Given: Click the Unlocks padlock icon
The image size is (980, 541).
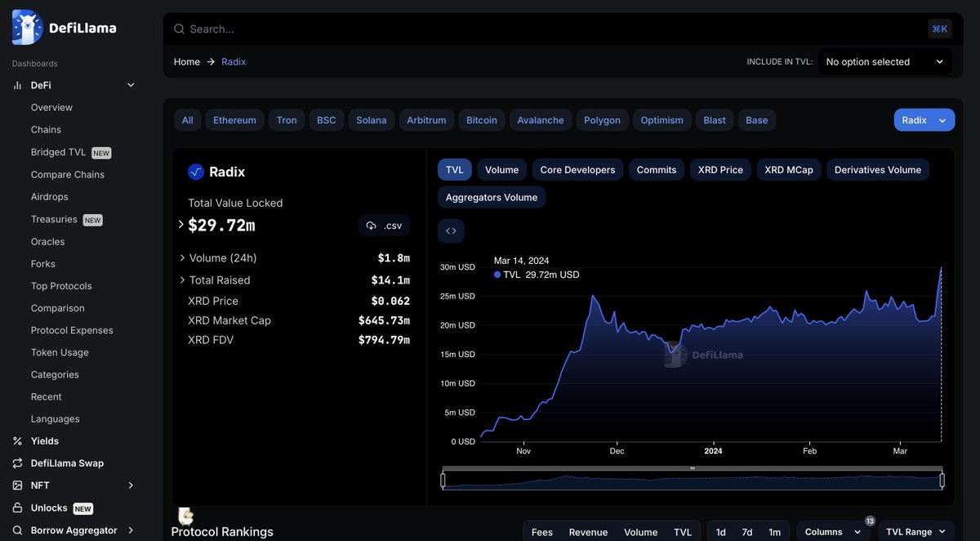Looking at the screenshot, I should [17, 508].
